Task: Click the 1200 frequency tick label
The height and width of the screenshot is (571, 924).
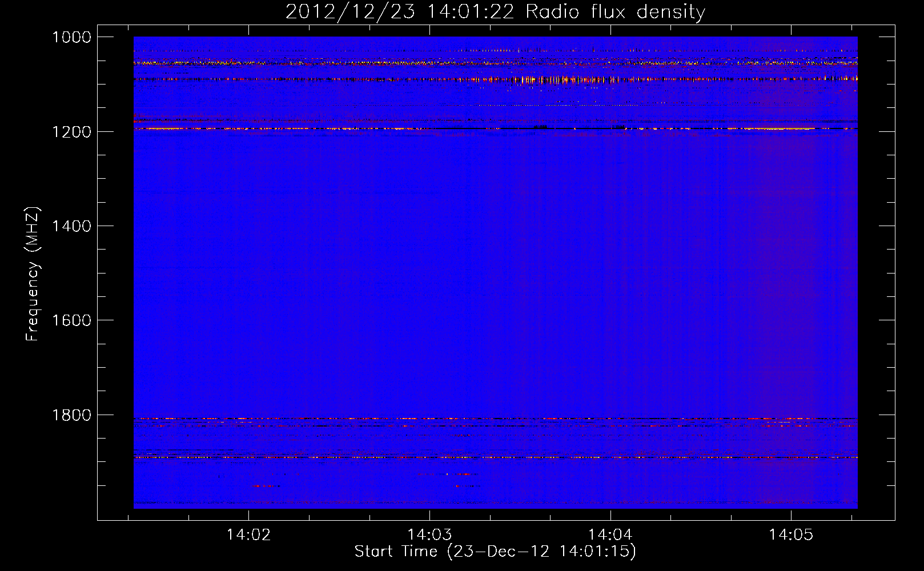Action: [x=71, y=132]
